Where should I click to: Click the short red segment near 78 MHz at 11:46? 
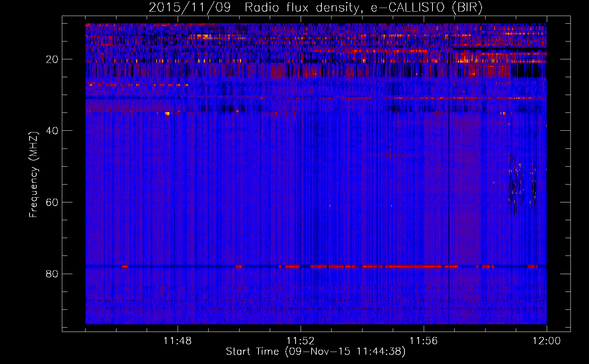click(124, 266)
